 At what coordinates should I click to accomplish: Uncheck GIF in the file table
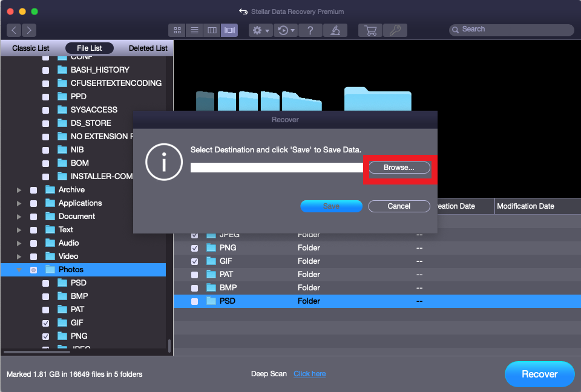coord(194,261)
